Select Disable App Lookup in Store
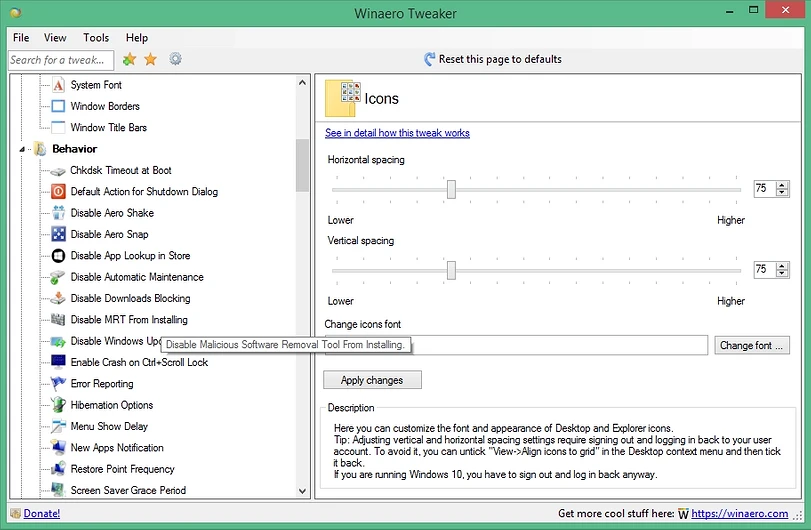This screenshot has height=530, width=811. (x=129, y=256)
